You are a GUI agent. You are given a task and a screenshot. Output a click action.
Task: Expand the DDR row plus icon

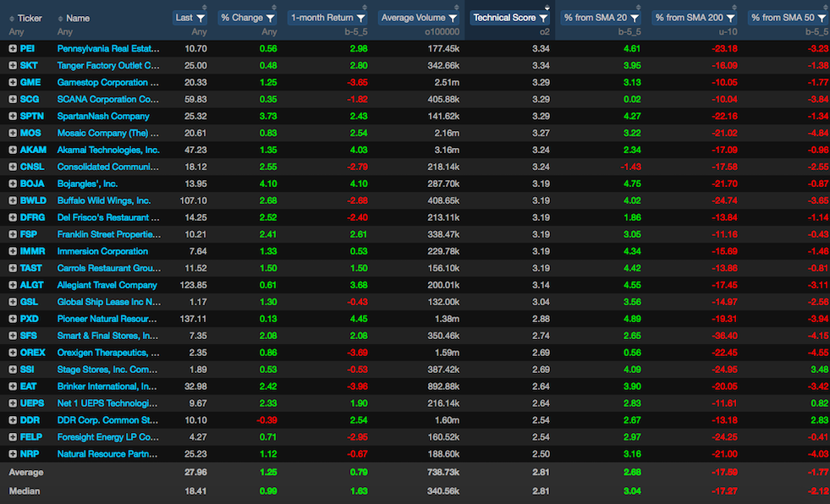(x=13, y=420)
